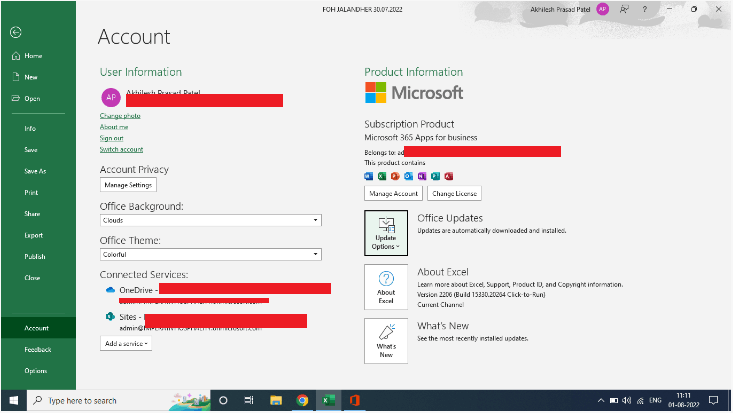Click the volume speaker icon in system tray
The image size is (733, 413).
click(x=627, y=401)
